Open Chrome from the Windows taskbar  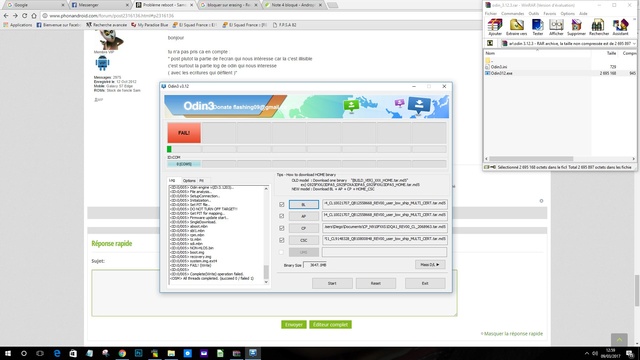(x=122, y=353)
